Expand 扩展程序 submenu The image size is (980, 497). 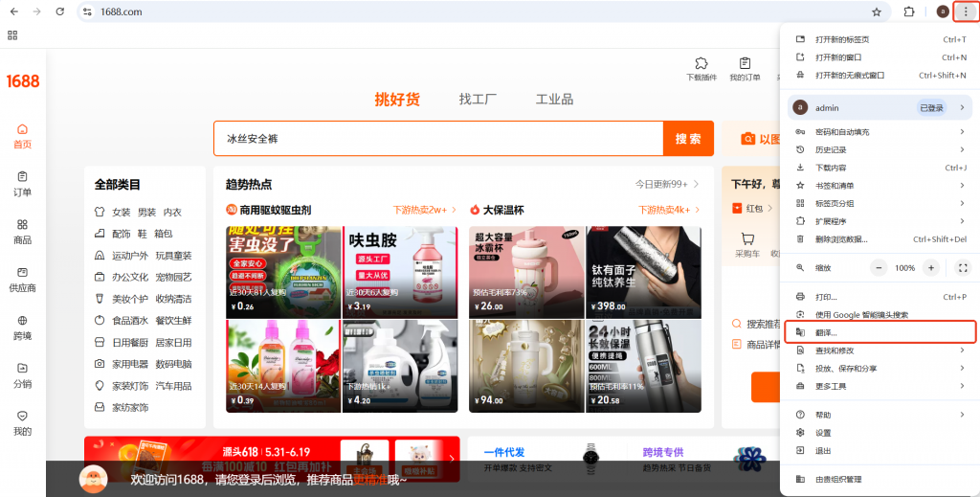tap(880, 221)
